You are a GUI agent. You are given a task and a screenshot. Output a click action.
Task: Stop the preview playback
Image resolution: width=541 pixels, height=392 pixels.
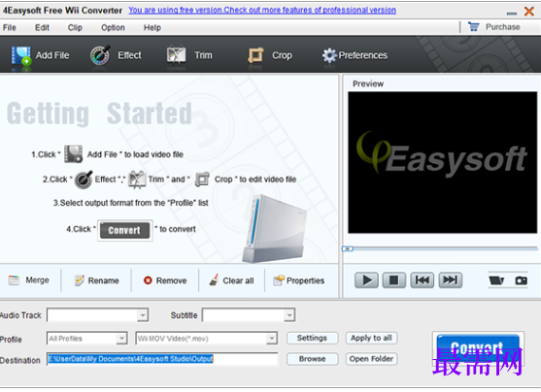click(x=394, y=280)
